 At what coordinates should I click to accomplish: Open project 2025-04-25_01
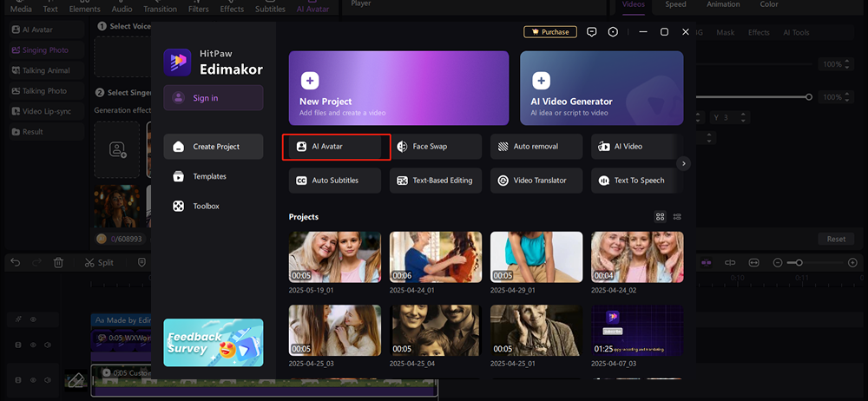coord(536,331)
